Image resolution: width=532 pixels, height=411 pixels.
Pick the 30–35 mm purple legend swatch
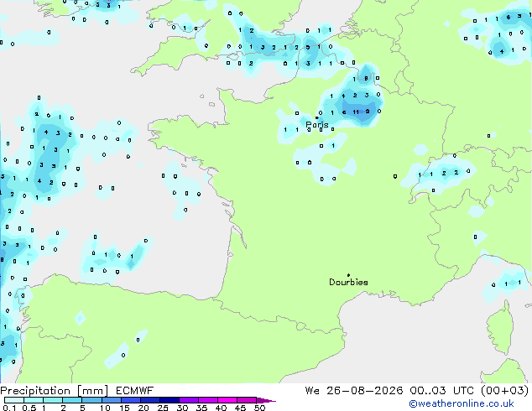pos(188,400)
